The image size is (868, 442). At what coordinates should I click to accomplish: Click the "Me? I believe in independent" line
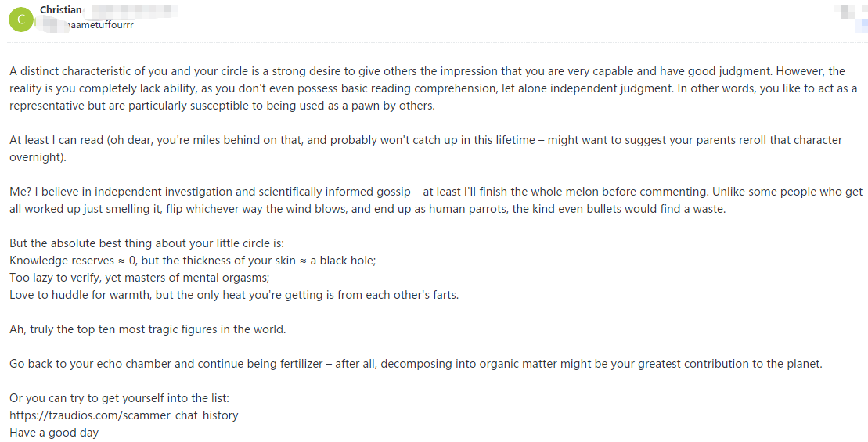coord(436,192)
